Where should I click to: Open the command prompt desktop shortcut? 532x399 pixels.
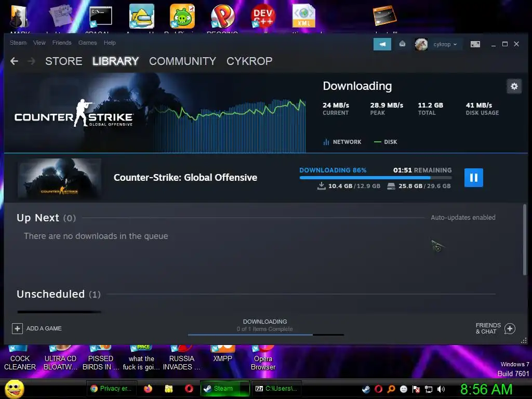coord(101,16)
